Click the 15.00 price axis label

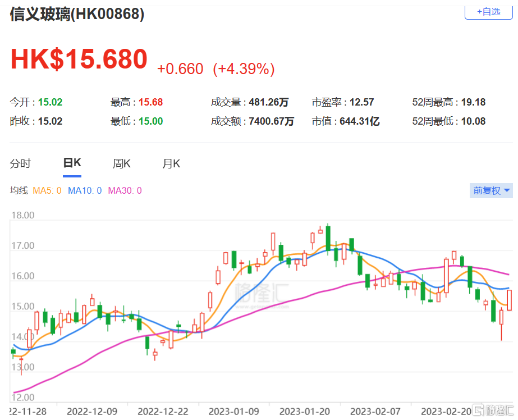tap(23, 307)
